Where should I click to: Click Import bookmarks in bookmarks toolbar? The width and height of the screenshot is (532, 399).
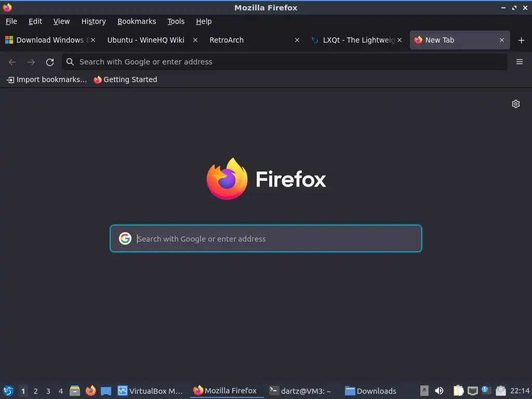pyautogui.click(x=47, y=79)
